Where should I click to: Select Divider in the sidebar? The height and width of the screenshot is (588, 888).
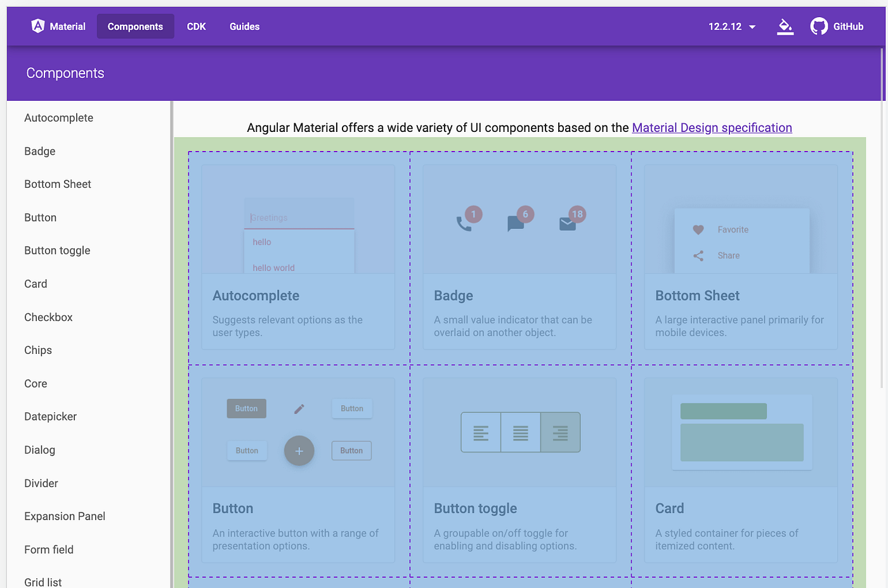point(41,483)
